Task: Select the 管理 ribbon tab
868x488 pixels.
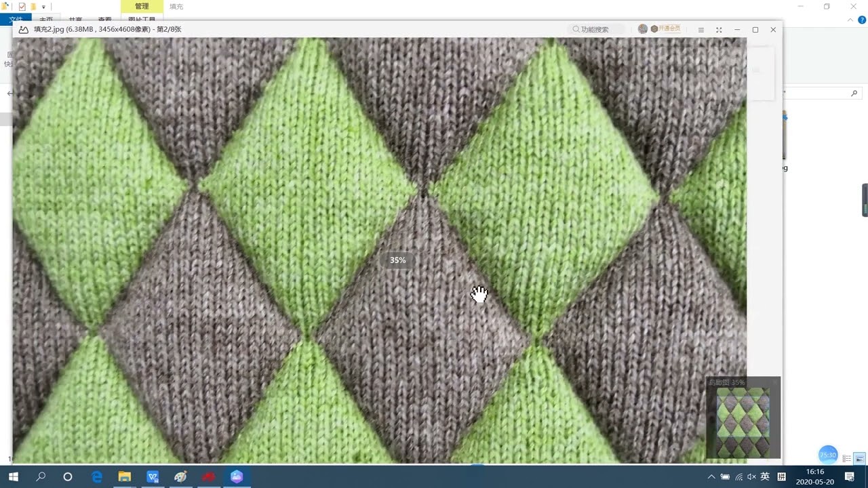Action: (141, 6)
